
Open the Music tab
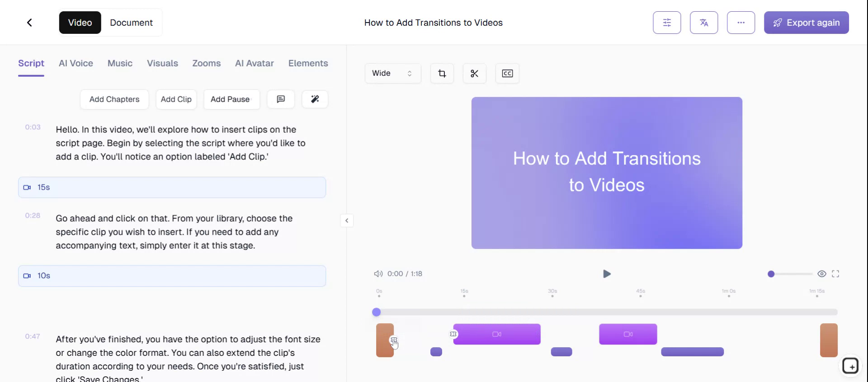click(x=120, y=63)
